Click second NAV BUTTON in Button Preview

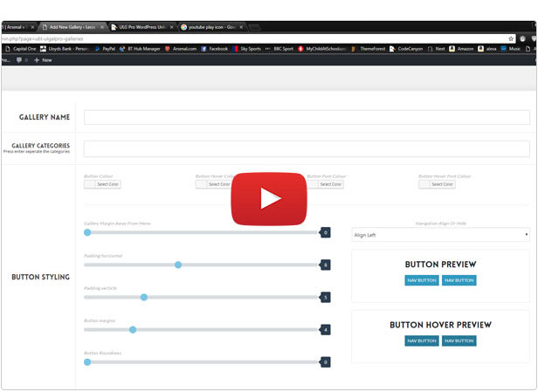[459, 280]
